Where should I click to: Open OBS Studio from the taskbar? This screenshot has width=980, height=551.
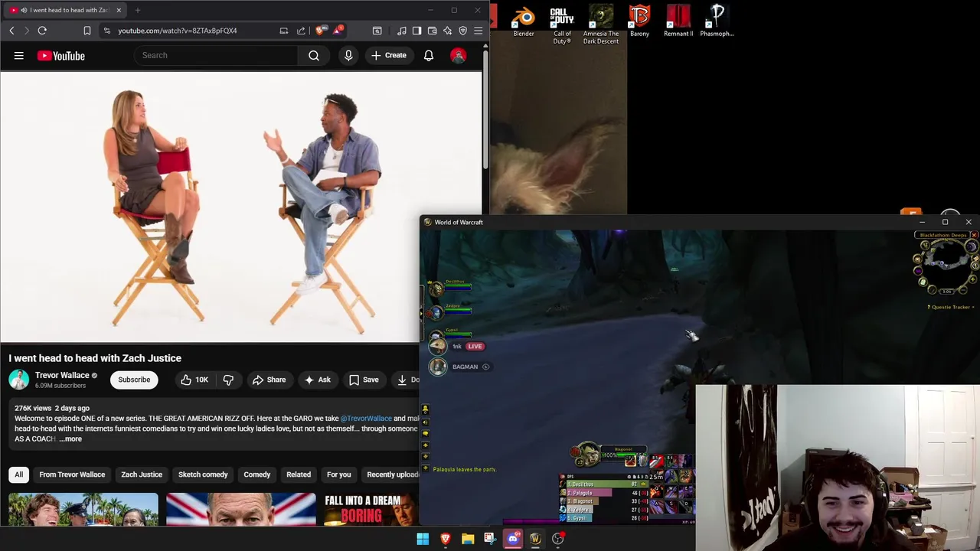tap(558, 539)
